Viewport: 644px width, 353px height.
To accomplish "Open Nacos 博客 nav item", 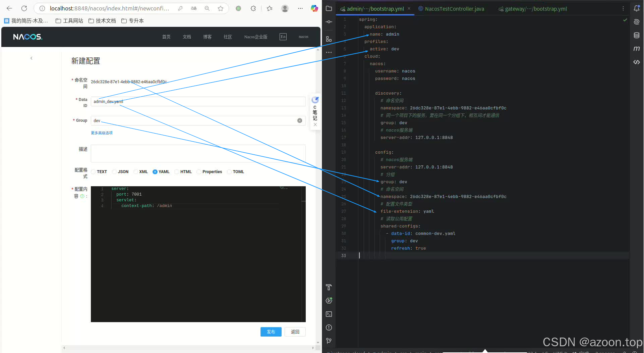I will [x=207, y=37].
